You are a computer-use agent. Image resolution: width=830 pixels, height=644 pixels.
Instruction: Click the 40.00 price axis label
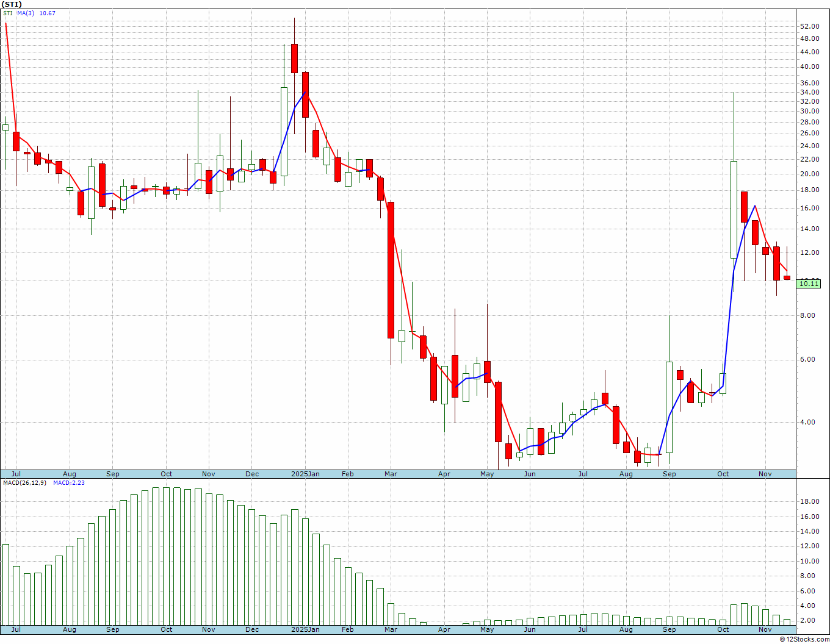809,67
